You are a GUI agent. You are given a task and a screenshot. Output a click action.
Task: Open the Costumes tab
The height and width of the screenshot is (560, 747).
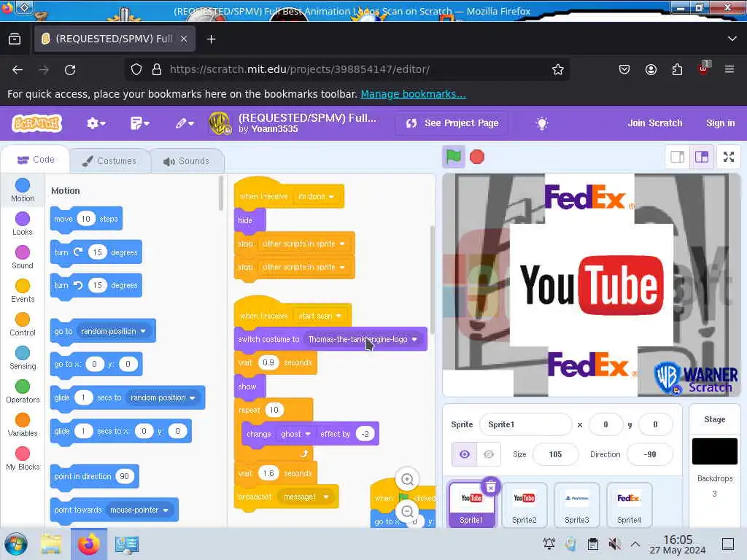109,161
